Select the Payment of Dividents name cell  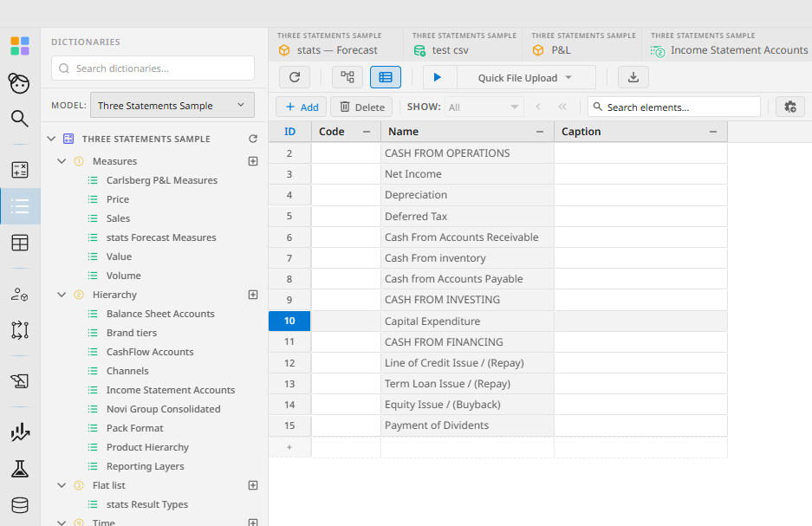tap(467, 425)
